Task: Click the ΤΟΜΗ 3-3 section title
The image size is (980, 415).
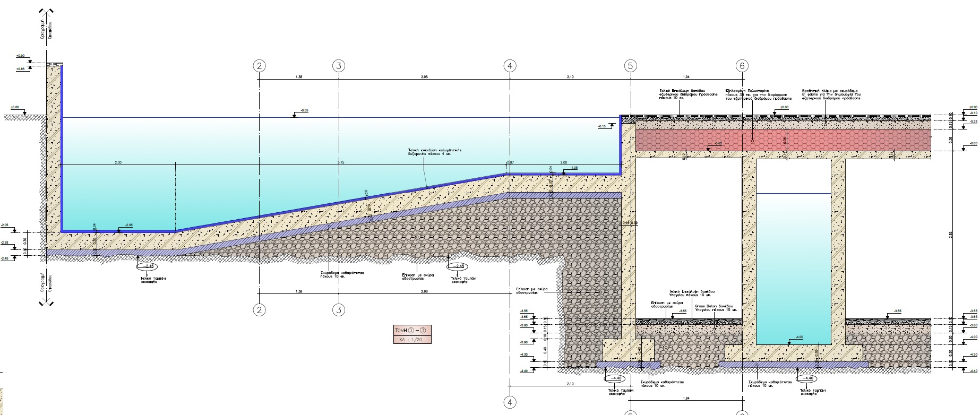Action: pyautogui.click(x=412, y=330)
